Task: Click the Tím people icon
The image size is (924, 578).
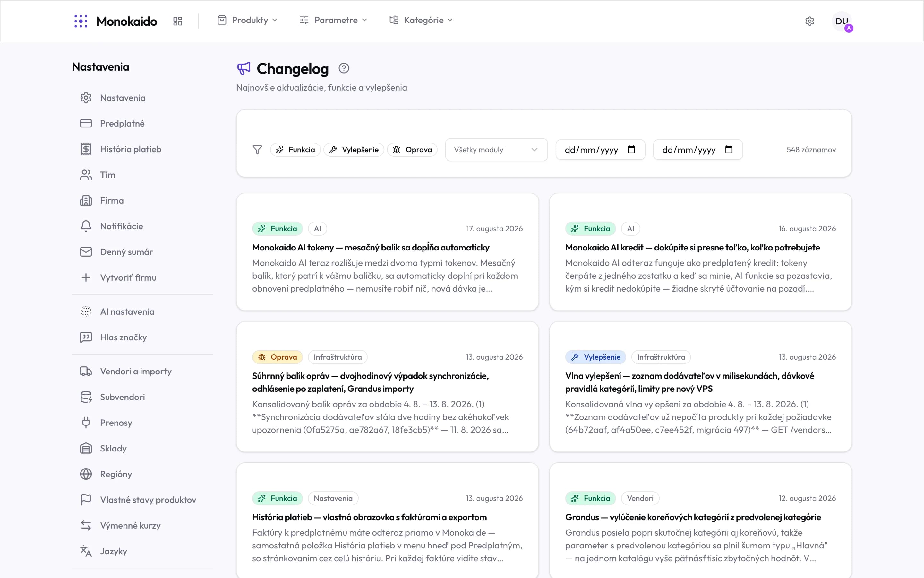Action: 86,175
